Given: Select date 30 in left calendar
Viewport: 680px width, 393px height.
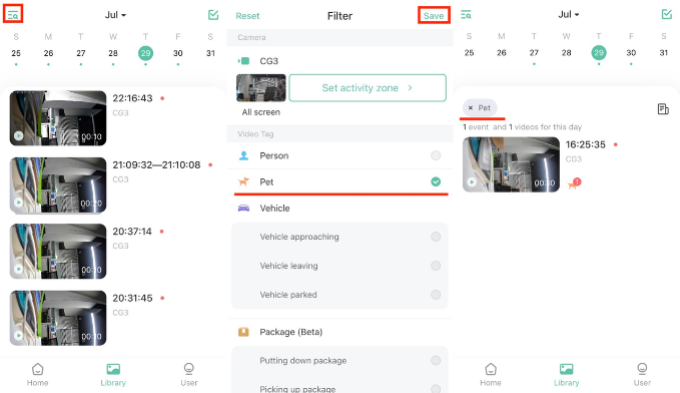Looking at the screenshot, I should [178, 53].
